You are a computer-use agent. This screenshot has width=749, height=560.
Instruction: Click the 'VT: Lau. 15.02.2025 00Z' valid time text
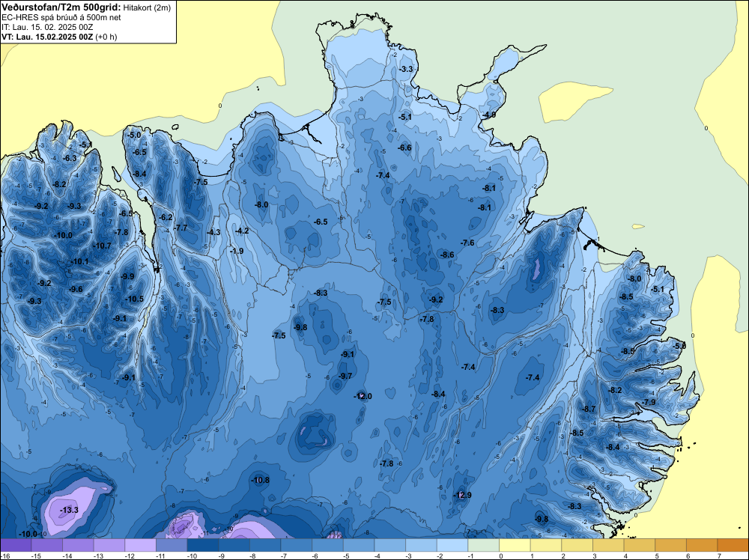point(47,37)
